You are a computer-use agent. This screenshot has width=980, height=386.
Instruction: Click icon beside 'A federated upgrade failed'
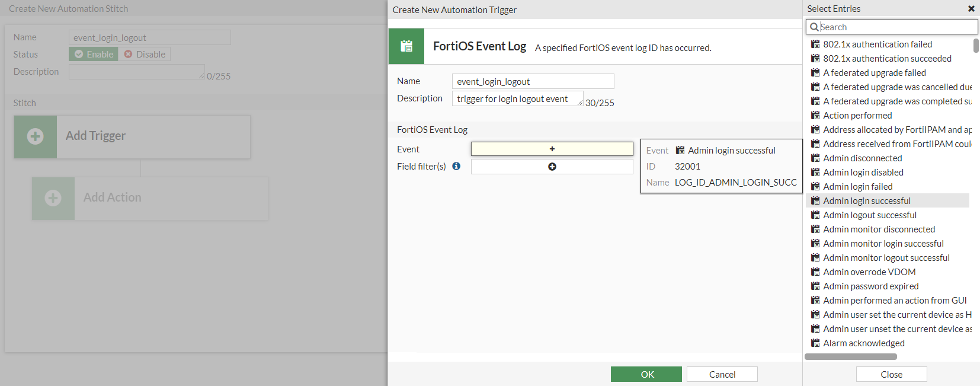pyautogui.click(x=815, y=72)
